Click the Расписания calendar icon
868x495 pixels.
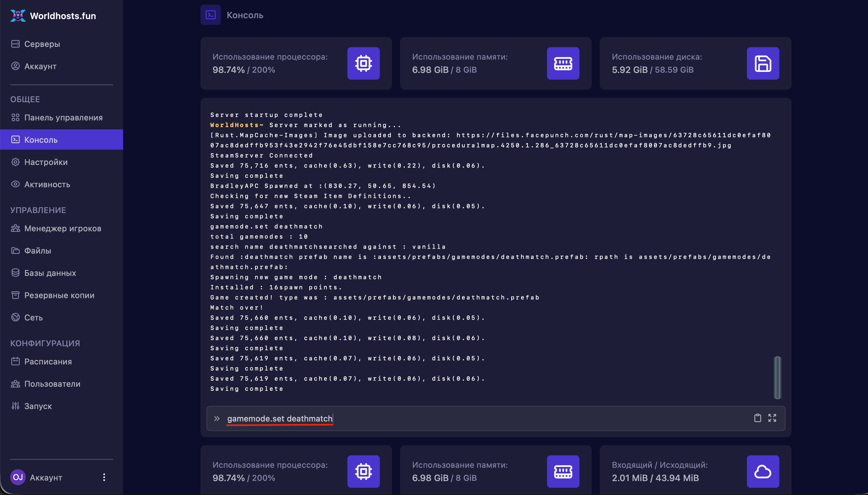coord(15,361)
